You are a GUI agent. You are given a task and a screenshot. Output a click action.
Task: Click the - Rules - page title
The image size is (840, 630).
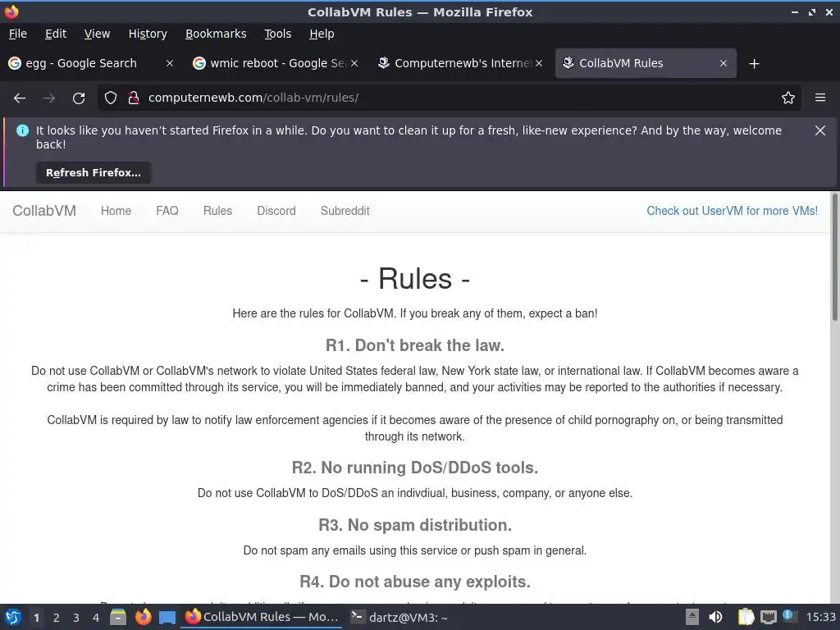click(x=415, y=279)
